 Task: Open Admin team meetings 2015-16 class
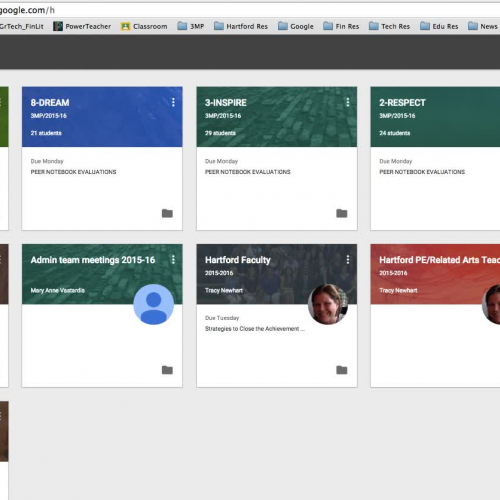coord(93,260)
